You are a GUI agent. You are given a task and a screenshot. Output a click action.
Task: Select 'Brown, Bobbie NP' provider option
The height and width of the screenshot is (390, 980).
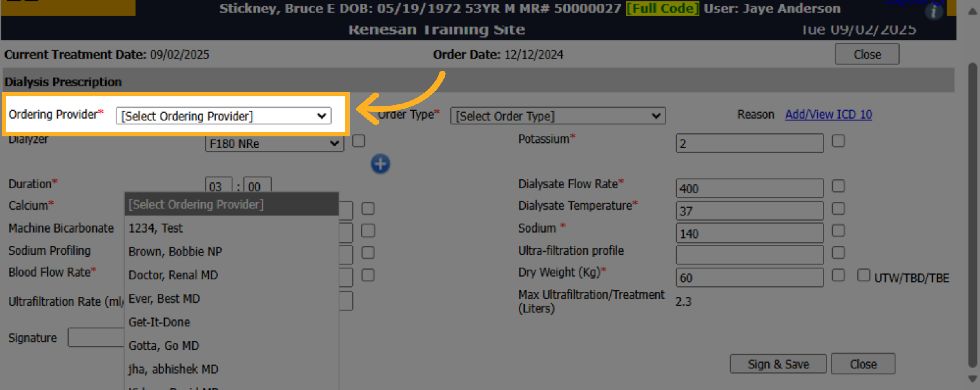pyautogui.click(x=232, y=251)
